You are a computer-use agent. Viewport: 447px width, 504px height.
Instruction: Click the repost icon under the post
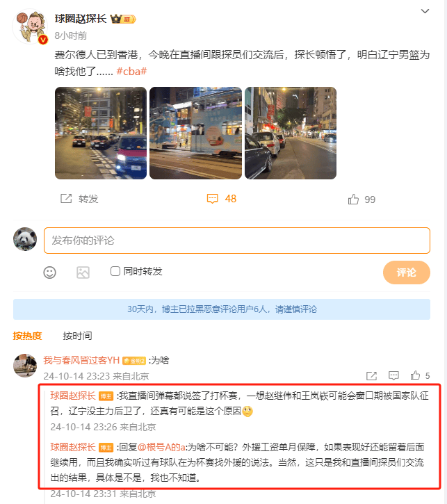[66, 199]
